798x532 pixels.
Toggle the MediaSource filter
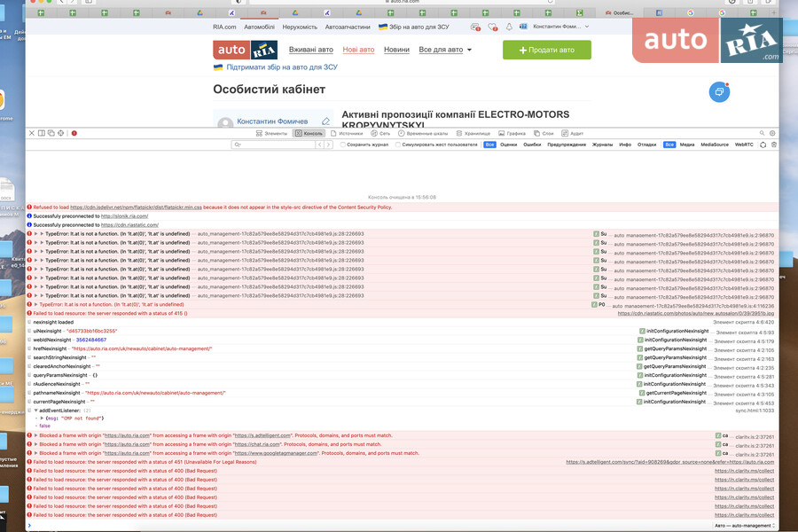coord(715,145)
